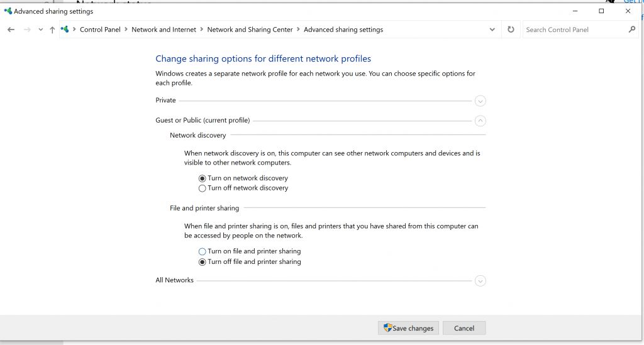Image resolution: width=644 pixels, height=345 pixels.
Task: Click the search magnifier icon
Action: click(631, 30)
